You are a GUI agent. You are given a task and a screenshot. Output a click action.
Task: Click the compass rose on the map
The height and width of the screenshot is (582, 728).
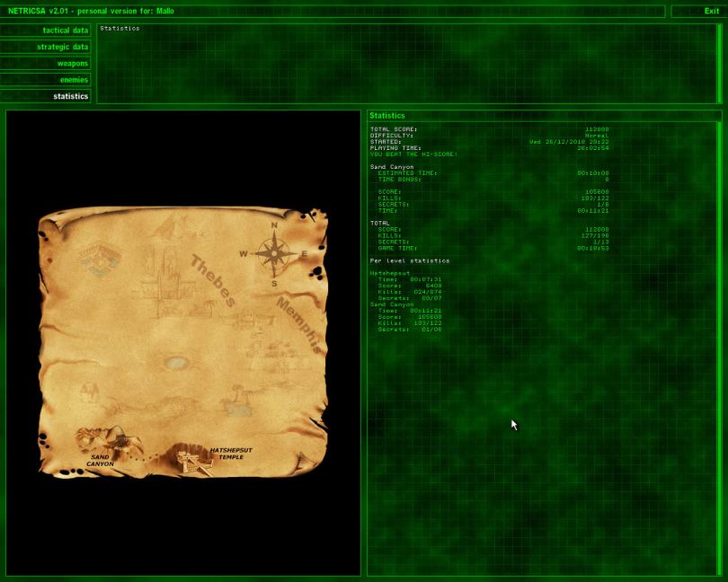click(x=274, y=253)
